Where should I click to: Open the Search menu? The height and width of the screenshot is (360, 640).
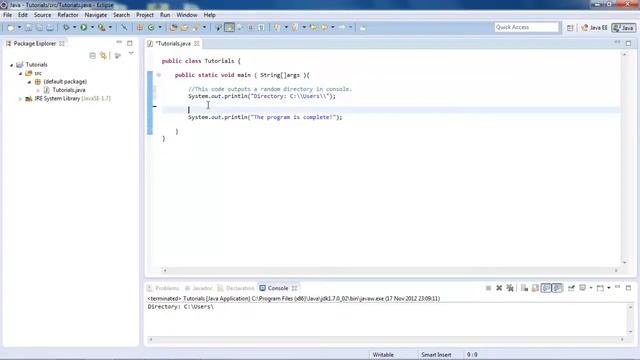pyautogui.click(x=121, y=15)
